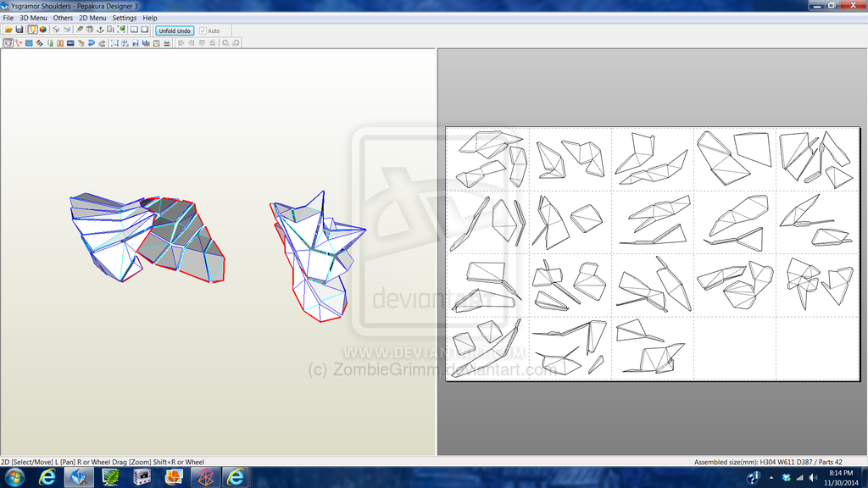Click the blue curved arrow rotate icon
The image size is (868, 488).
click(92, 42)
